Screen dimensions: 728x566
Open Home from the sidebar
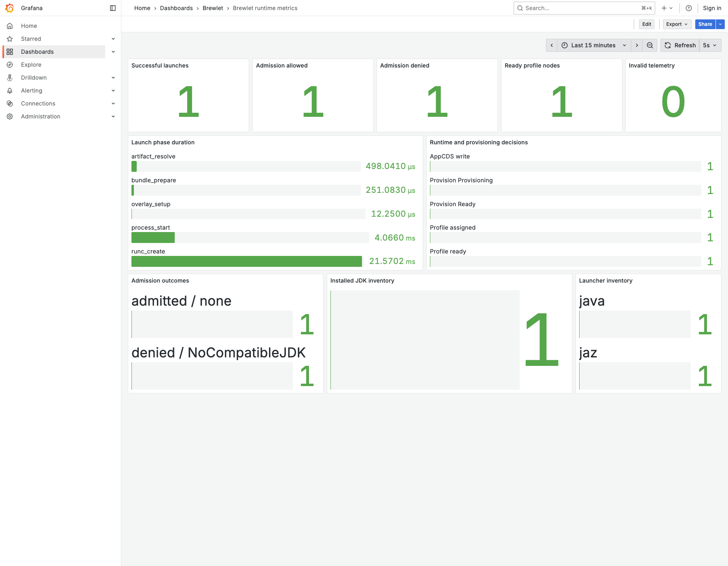[x=29, y=26]
